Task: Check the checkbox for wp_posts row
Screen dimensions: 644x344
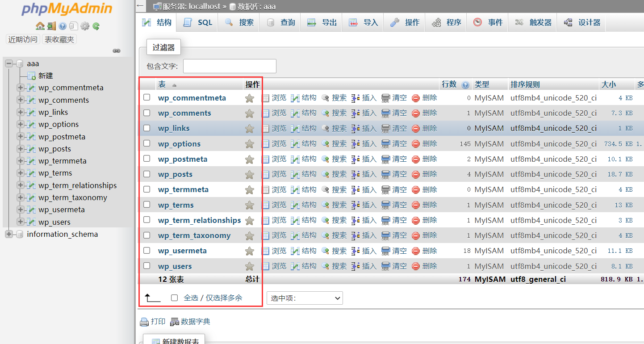Action: [147, 174]
